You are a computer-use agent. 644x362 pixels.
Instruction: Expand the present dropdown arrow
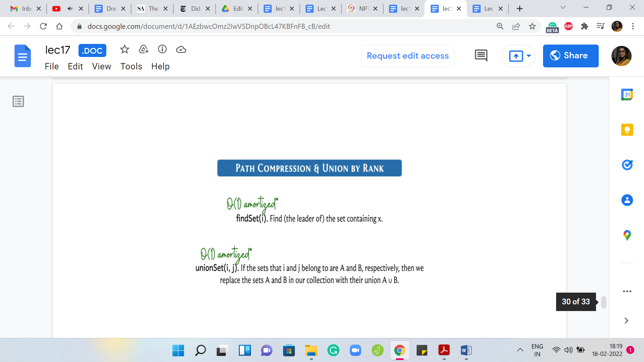tap(529, 56)
